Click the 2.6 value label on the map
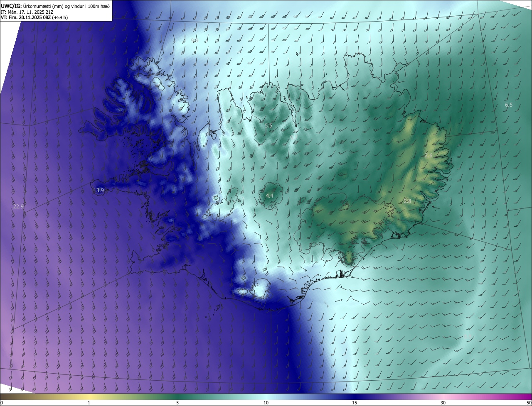The height and width of the screenshot is (406, 532). point(429,155)
